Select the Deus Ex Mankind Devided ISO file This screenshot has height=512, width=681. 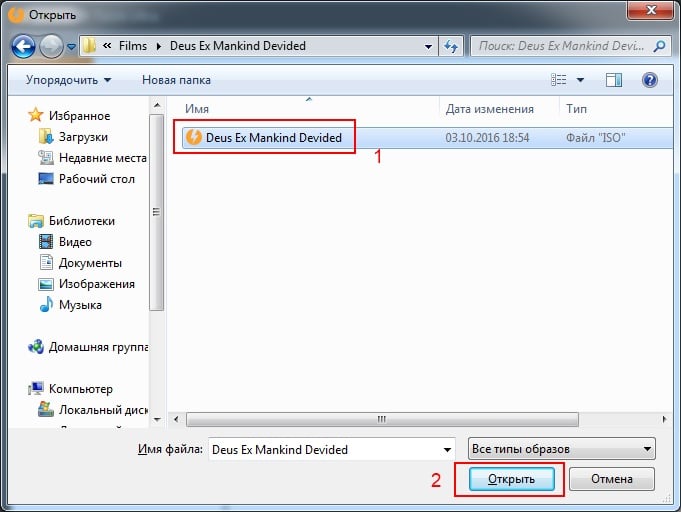pyautogui.click(x=273, y=138)
